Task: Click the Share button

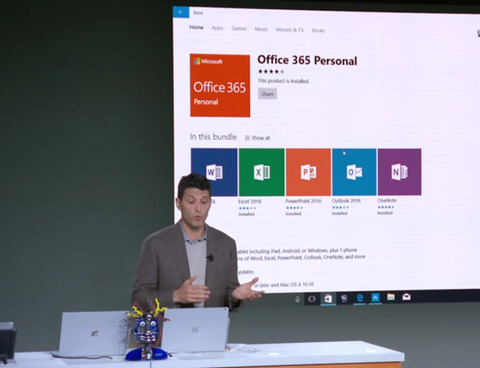Action: [267, 94]
